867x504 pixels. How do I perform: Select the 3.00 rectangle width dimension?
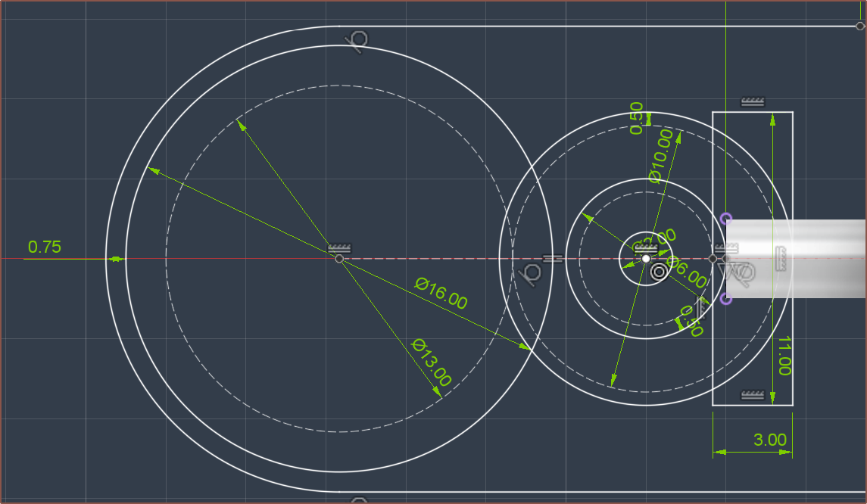(x=771, y=440)
